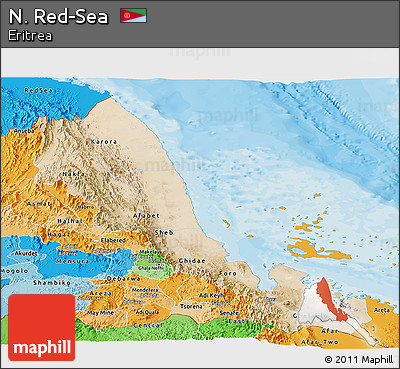Click the 'Foro' place label
Image resolution: width=400 pixels, height=369 pixels.
(x=228, y=273)
